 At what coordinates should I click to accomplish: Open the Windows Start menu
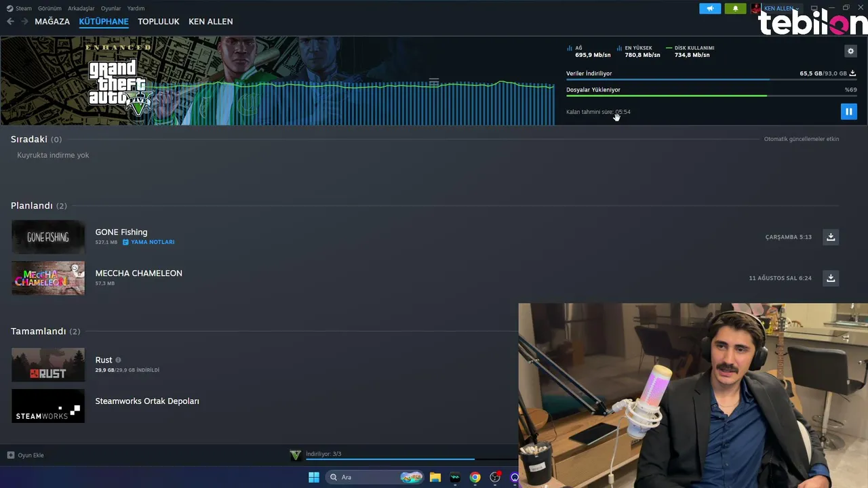point(314,477)
